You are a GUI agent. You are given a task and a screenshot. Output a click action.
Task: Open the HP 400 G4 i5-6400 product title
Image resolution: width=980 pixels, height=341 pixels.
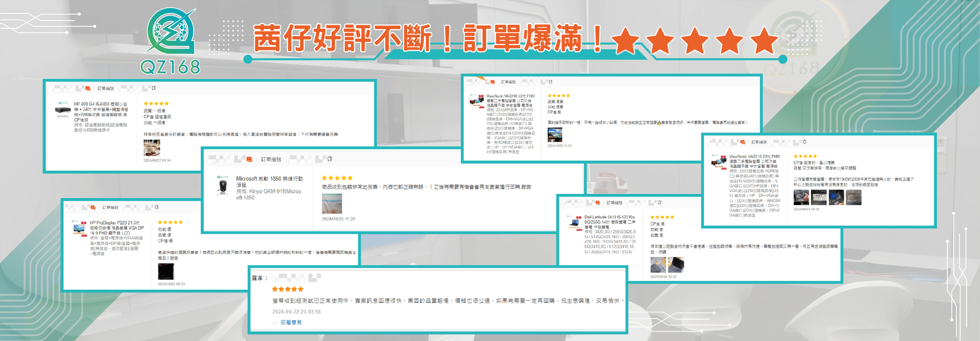point(100,112)
